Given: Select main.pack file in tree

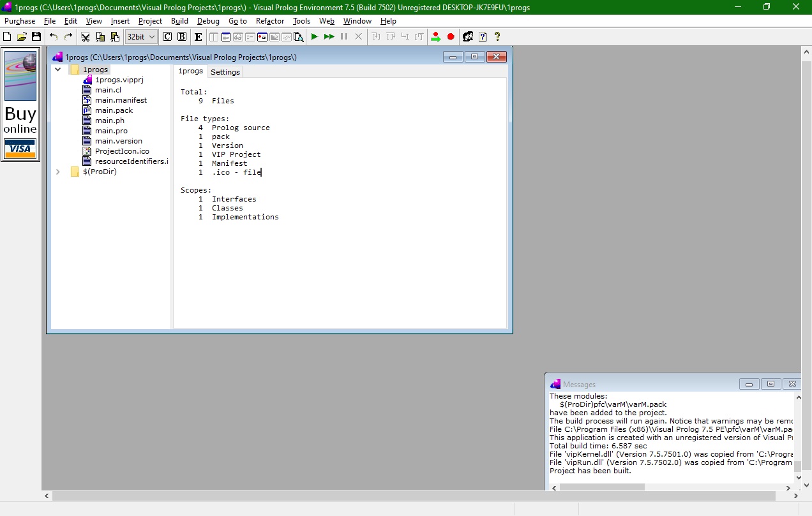Looking at the screenshot, I should point(114,110).
